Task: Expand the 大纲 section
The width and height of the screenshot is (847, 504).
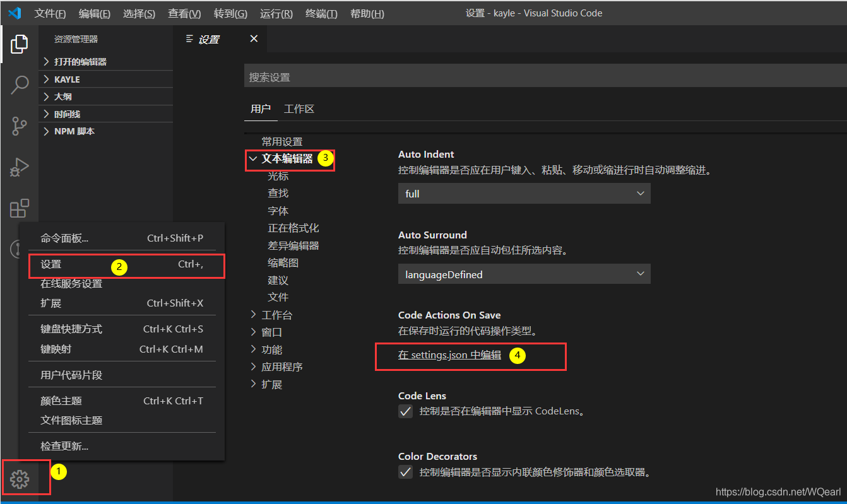Action: 105,97
